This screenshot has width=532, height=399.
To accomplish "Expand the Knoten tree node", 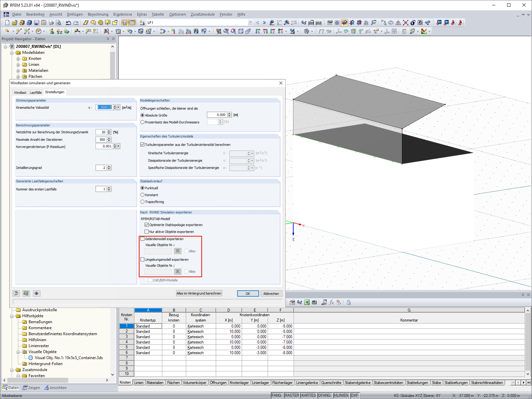I will pos(19,58).
